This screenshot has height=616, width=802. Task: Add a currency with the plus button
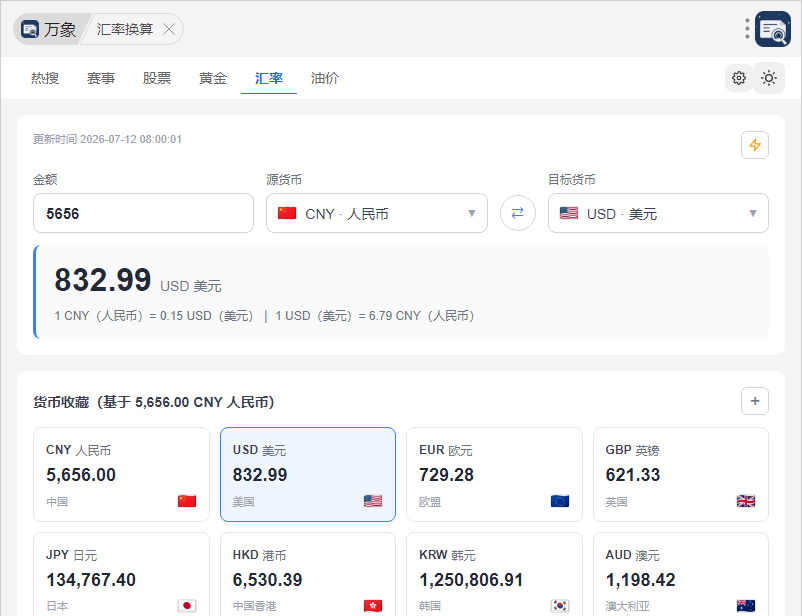(x=755, y=401)
